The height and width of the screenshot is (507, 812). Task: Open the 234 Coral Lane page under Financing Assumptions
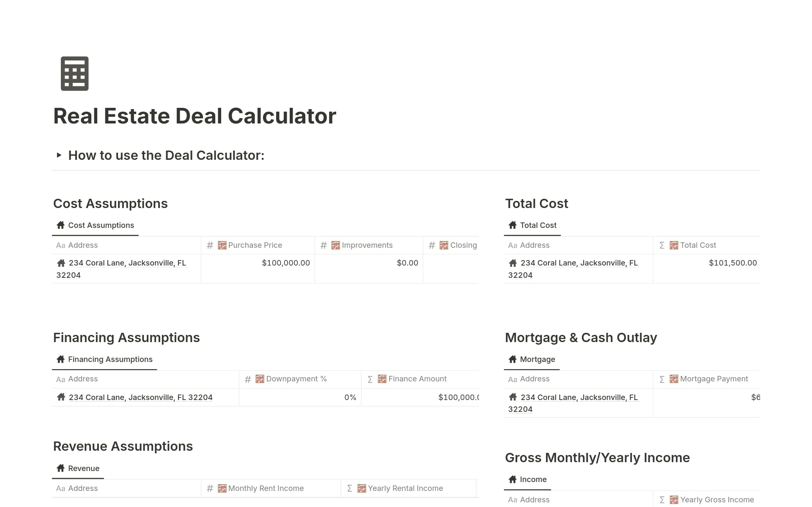(140, 397)
